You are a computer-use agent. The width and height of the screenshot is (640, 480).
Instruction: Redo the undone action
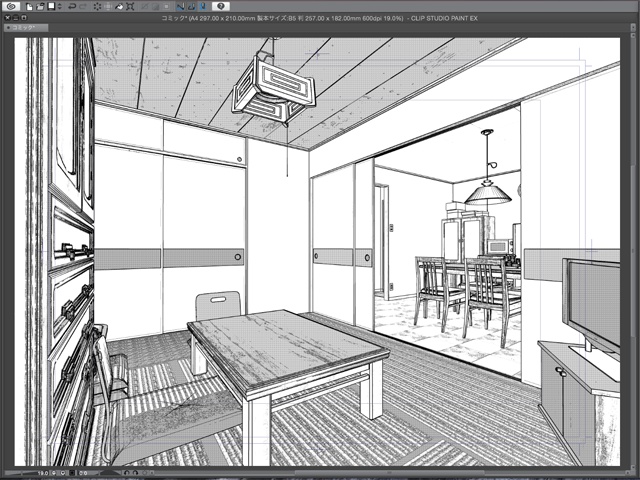83,6
